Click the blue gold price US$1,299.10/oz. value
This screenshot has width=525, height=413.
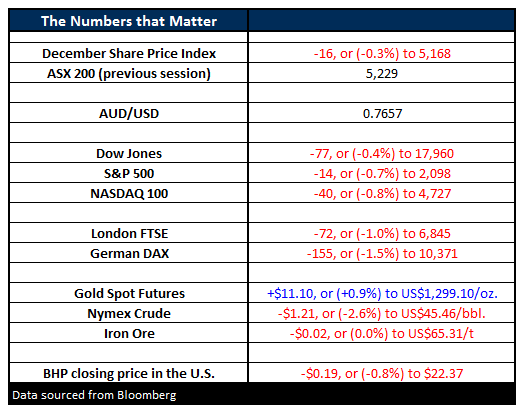click(381, 293)
